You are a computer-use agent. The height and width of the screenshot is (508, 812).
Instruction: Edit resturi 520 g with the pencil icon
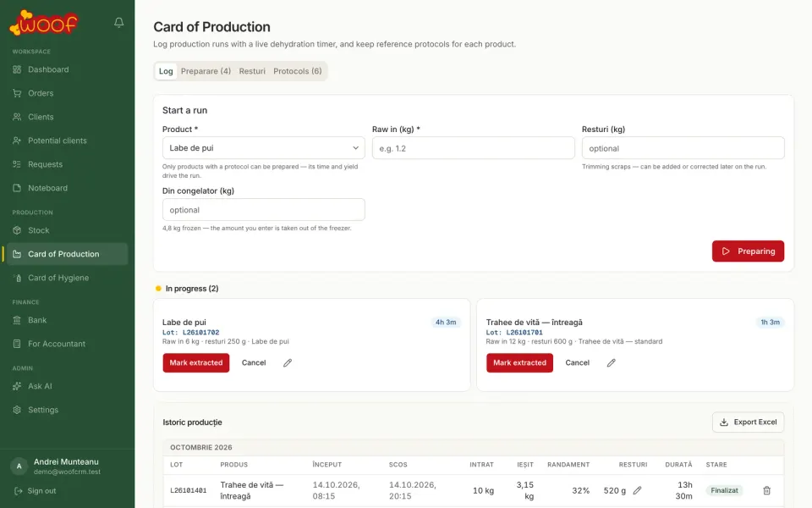click(638, 490)
